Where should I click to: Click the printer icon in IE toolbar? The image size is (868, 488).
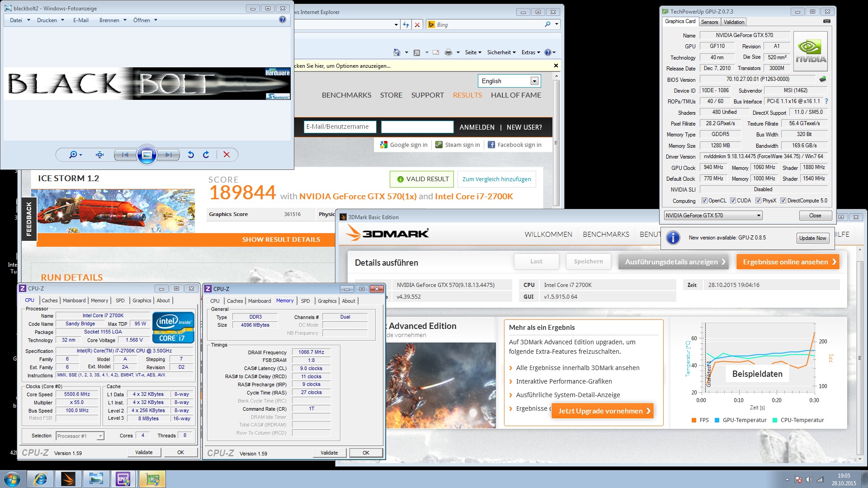pos(448,52)
